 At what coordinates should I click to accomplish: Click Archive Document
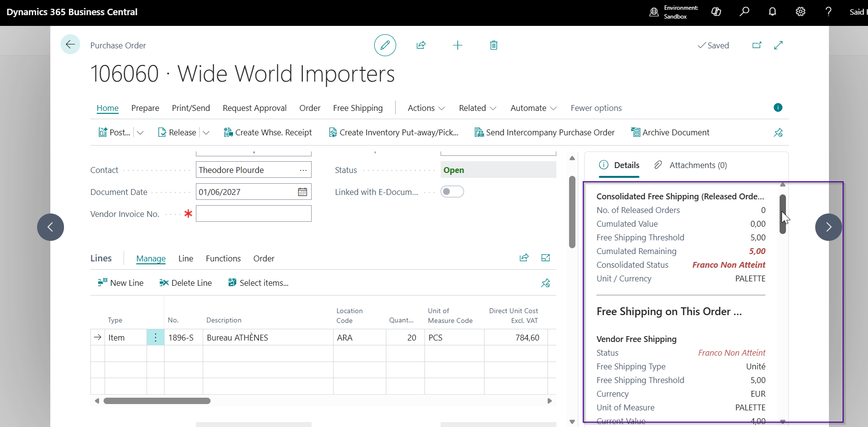click(x=670, y=132)
